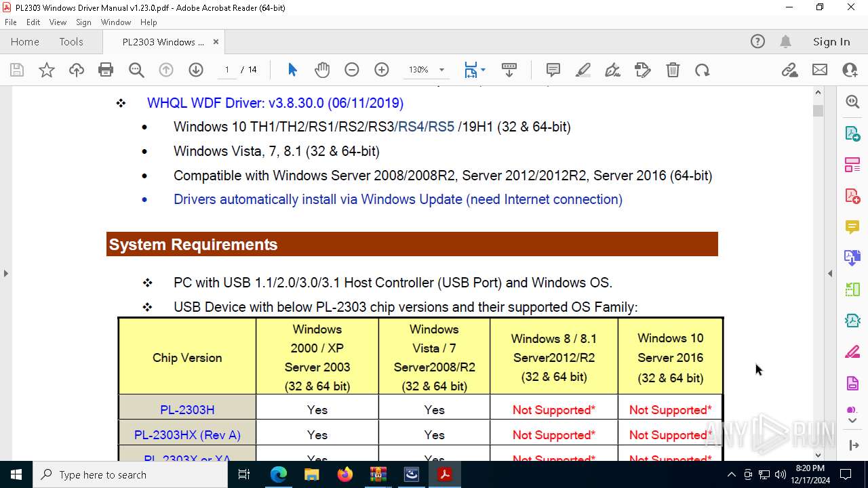Screen dimensions: 868x488
Task: Click the Sign In link
Action: 831,41
